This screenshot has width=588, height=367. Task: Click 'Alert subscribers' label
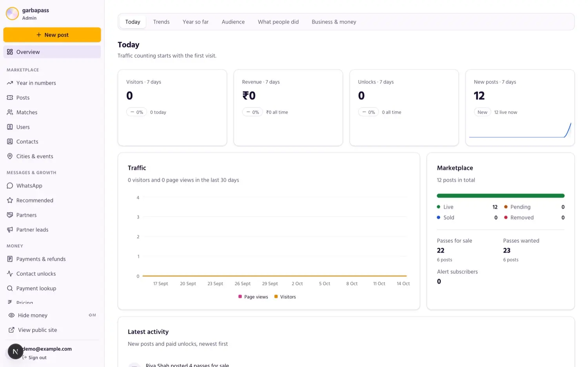coord(457,272)
